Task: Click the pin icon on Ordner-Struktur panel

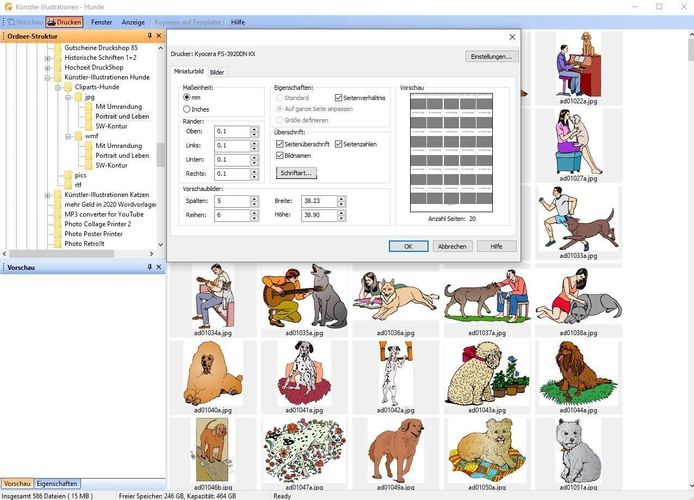Action: point(149,35)
